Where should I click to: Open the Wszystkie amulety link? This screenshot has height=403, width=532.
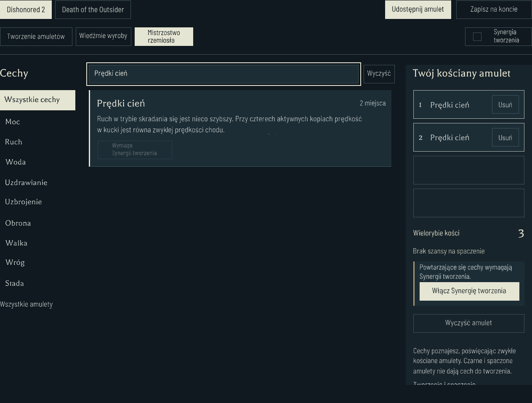click(x=27, y=304)
